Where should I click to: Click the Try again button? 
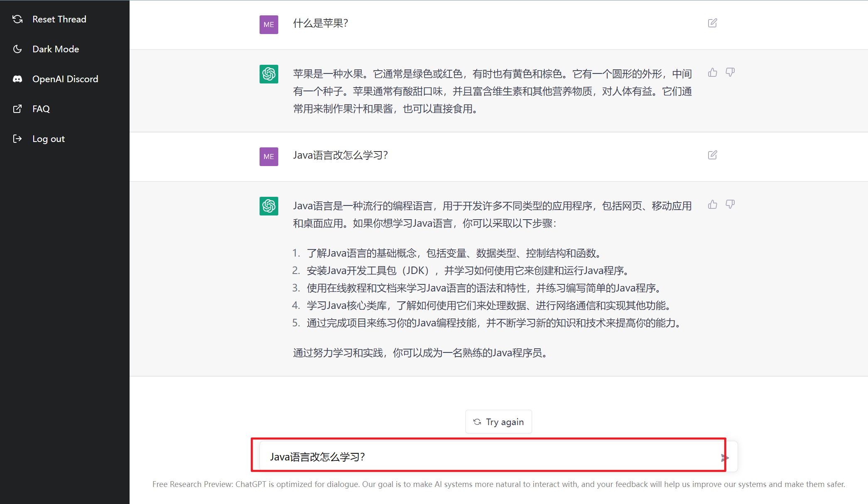coord(498,421)
